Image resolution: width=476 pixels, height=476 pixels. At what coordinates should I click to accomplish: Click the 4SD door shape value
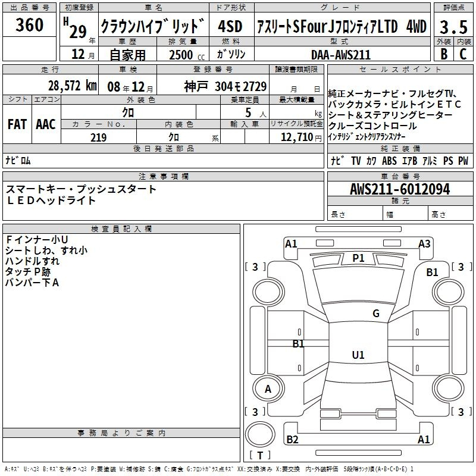click(x=230, y=26)
